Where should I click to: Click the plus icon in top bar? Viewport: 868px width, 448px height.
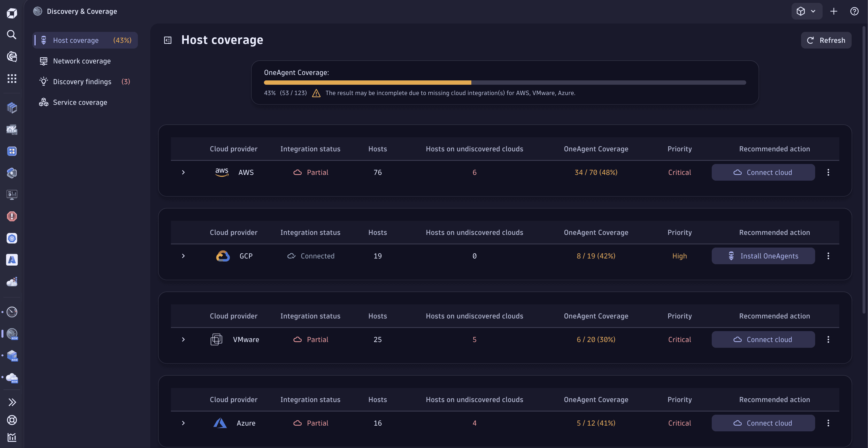pyautogui.click(x=834, y=11)
